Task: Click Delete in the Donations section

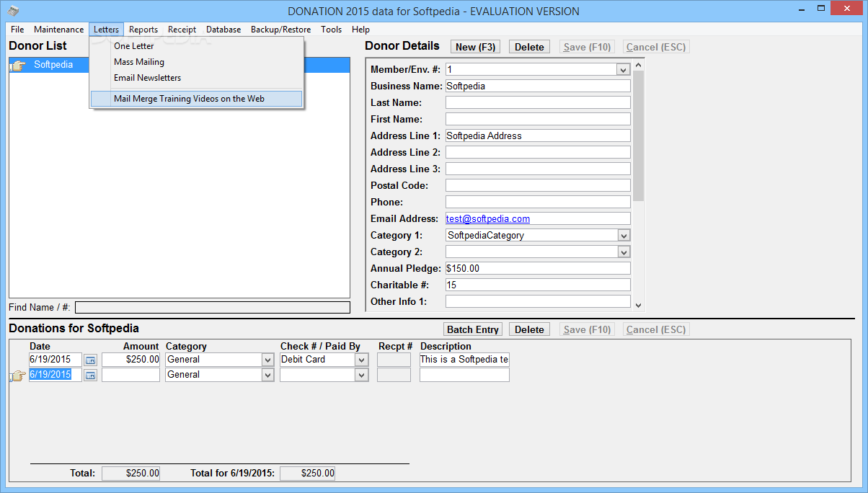Action: point(529,329)
